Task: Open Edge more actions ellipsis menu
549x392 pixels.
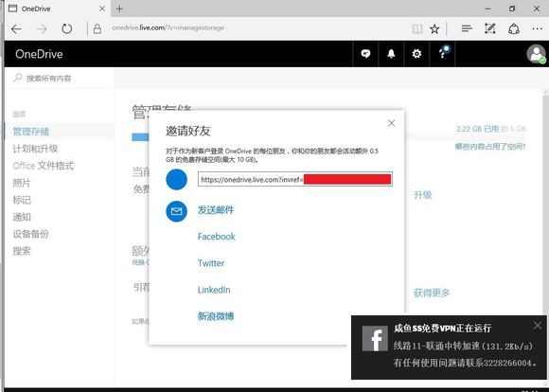Action: click(537, 28)
